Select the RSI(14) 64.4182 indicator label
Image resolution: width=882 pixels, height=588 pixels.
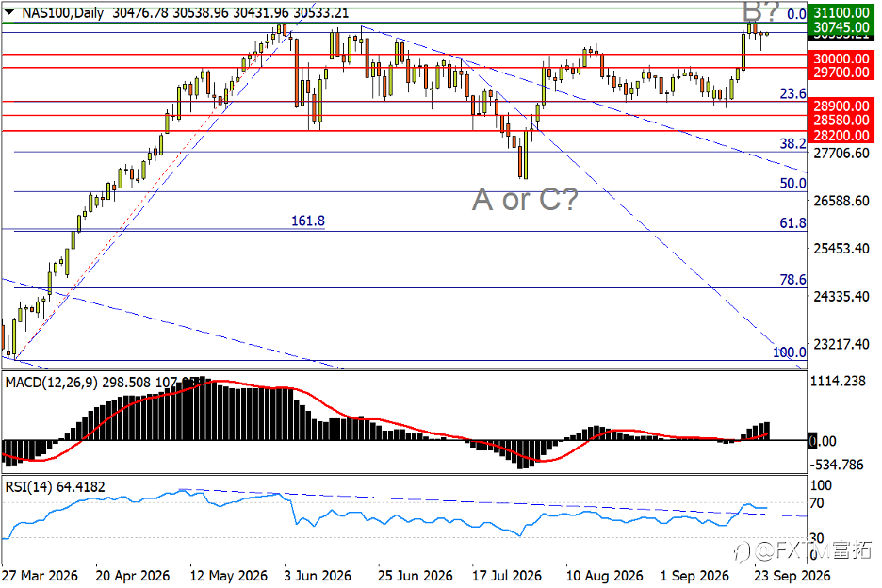click(x=55, y=487)
